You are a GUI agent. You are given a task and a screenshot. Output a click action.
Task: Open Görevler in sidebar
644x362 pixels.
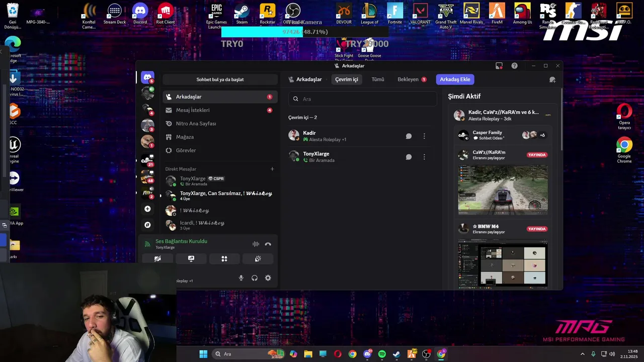coord(220,150)
